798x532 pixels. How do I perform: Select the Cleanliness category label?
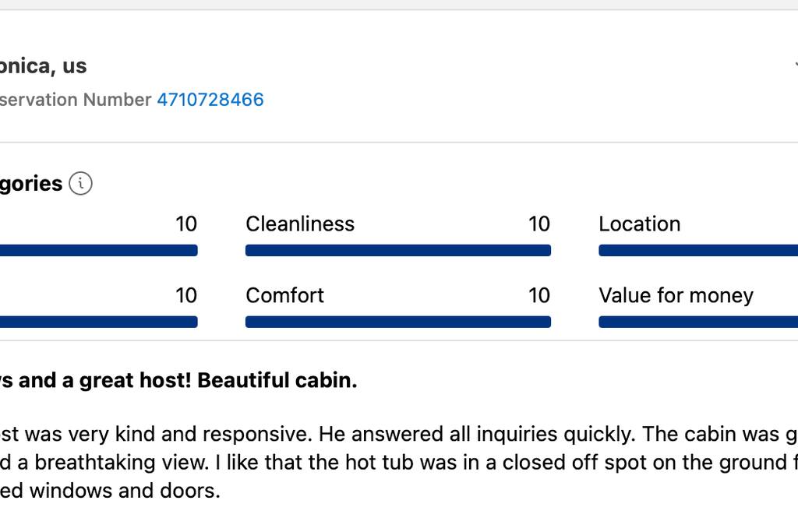(x=300, y=224)
